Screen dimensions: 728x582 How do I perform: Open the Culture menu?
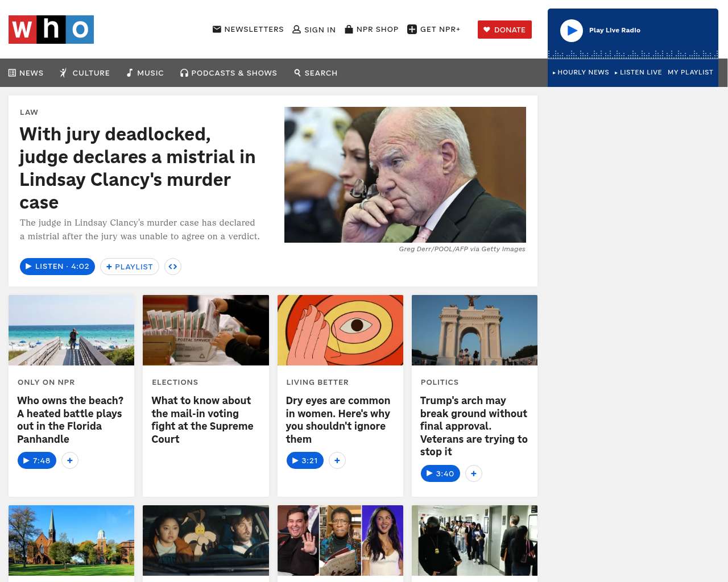[85, 73]
